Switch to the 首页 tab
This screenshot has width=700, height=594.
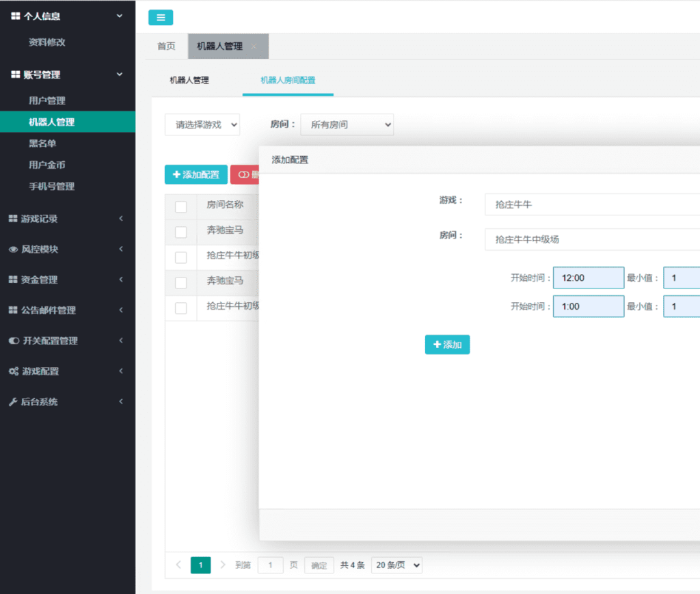(168, 46)
